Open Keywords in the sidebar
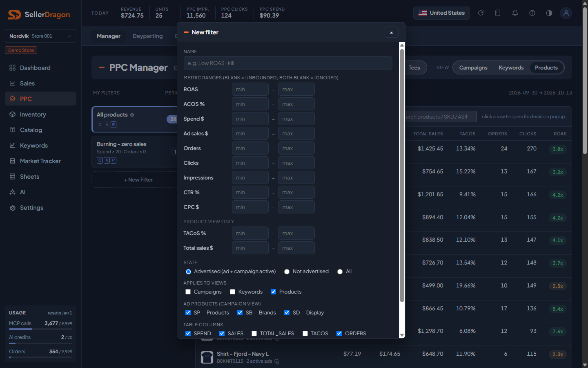 coord(40,146)
